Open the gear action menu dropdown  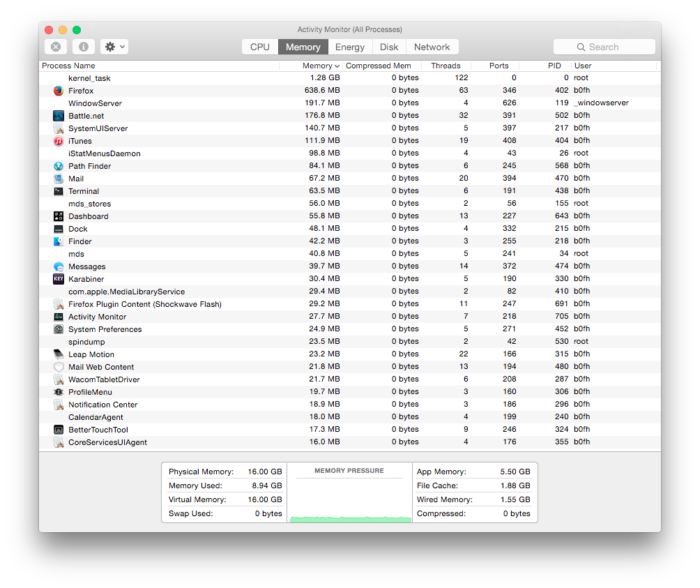point(114,47)
